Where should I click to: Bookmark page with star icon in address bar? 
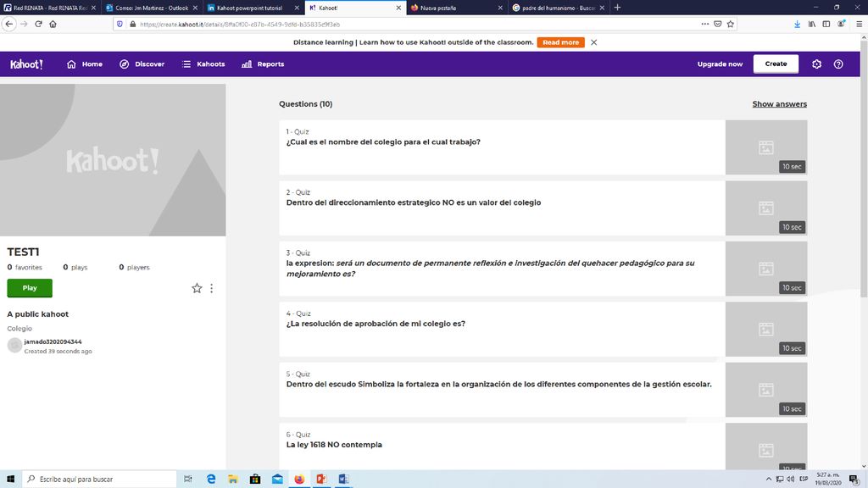click(730, 25)
